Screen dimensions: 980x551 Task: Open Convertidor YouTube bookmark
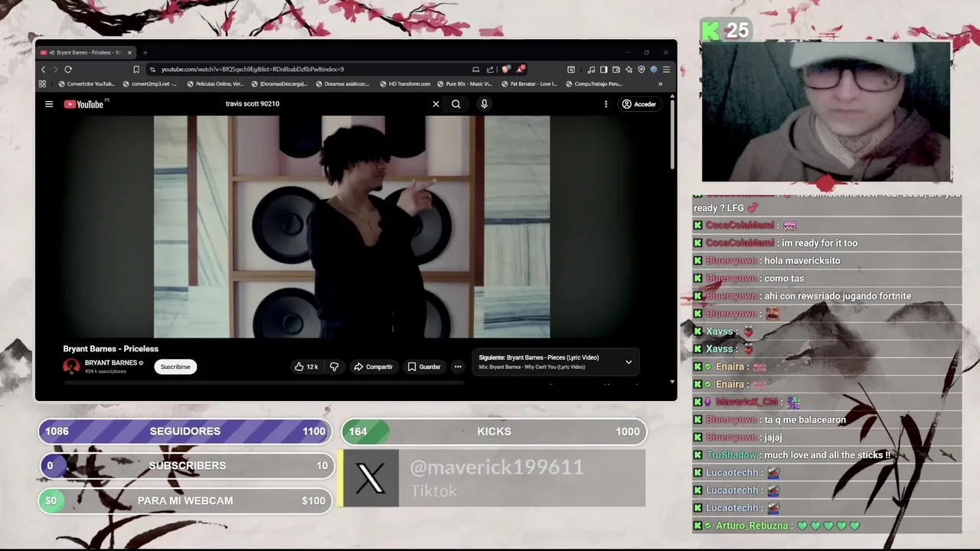[87, 84]
